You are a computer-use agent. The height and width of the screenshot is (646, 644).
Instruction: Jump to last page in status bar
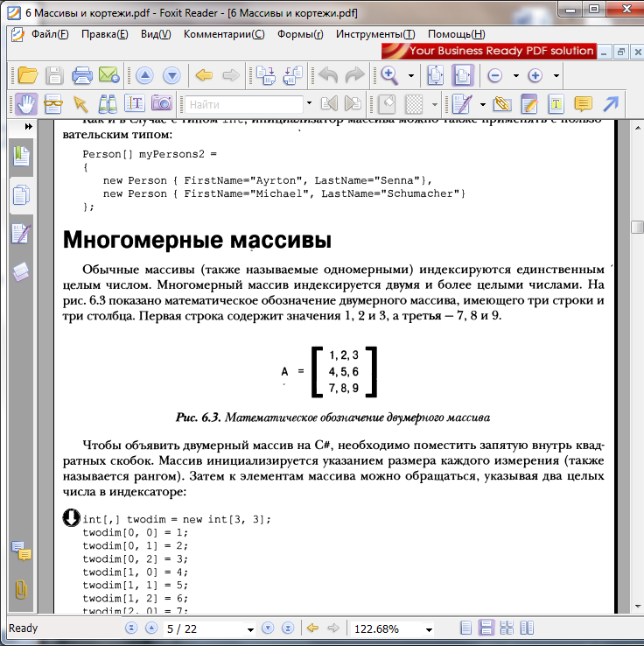[288, 628]
